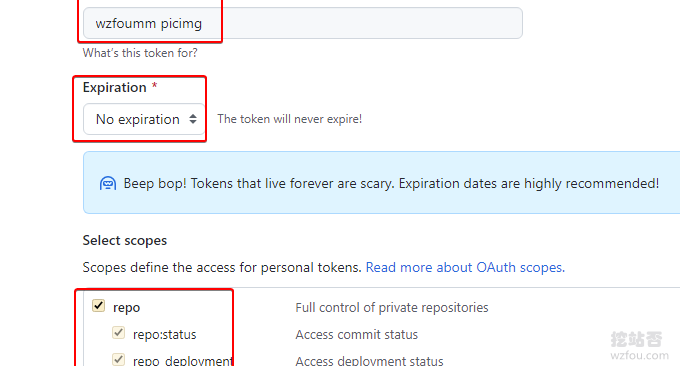This screenshot has height=366, width=680.
Task: Click the 'wzfoumm picimg' note input field
Action: pyautogui.click(x=303, y=23)
